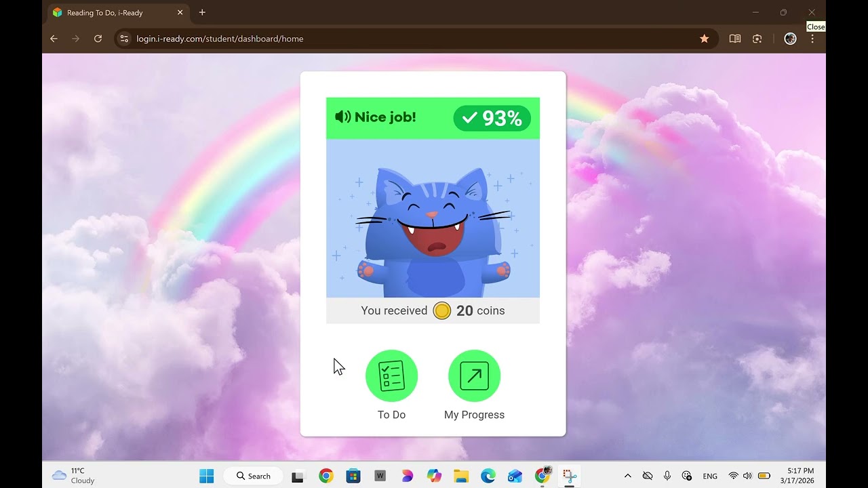Open the gray W app on taskbar

(380, 476)
